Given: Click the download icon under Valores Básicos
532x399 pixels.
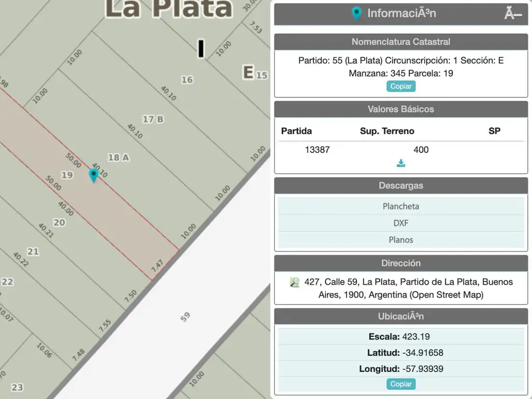Looking at the screenshot, I should tap(401, 164).
